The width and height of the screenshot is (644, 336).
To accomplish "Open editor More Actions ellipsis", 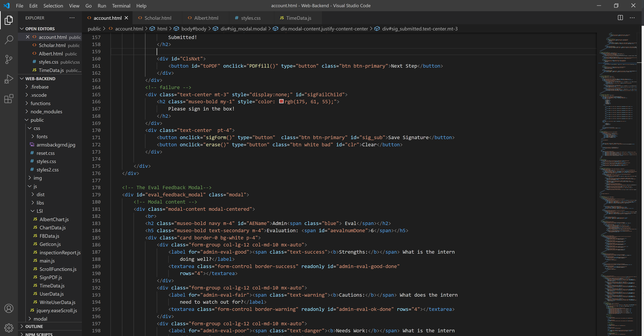I will tap(632, 18).
